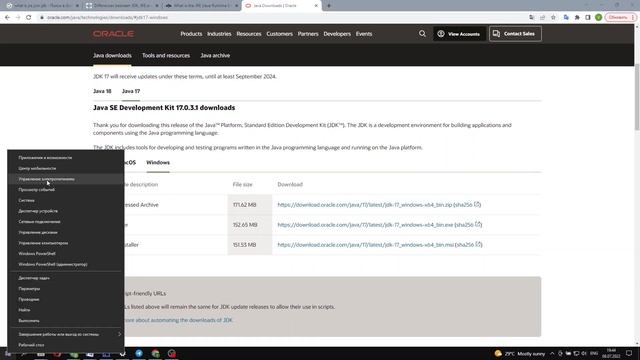Switch to Java downloads tab
This screenshot has width=640, height=360.
point(112,56)
